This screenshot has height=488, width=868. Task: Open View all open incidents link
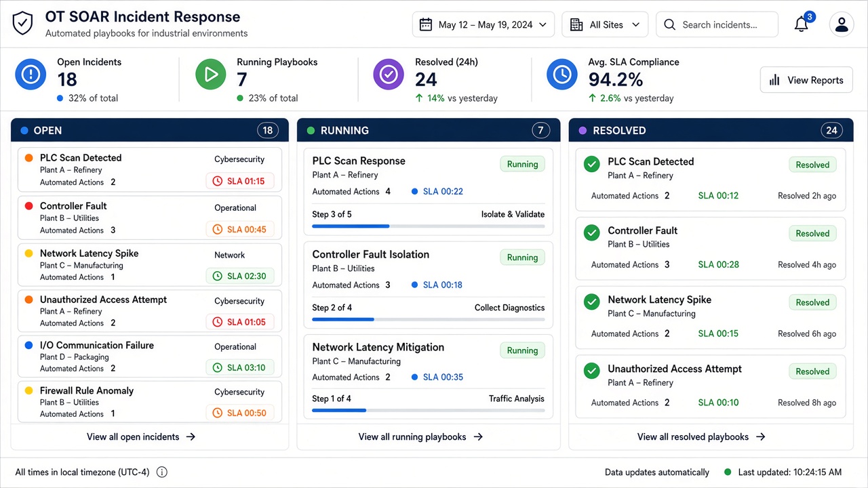pyautogui.click(x=141, y=437)
